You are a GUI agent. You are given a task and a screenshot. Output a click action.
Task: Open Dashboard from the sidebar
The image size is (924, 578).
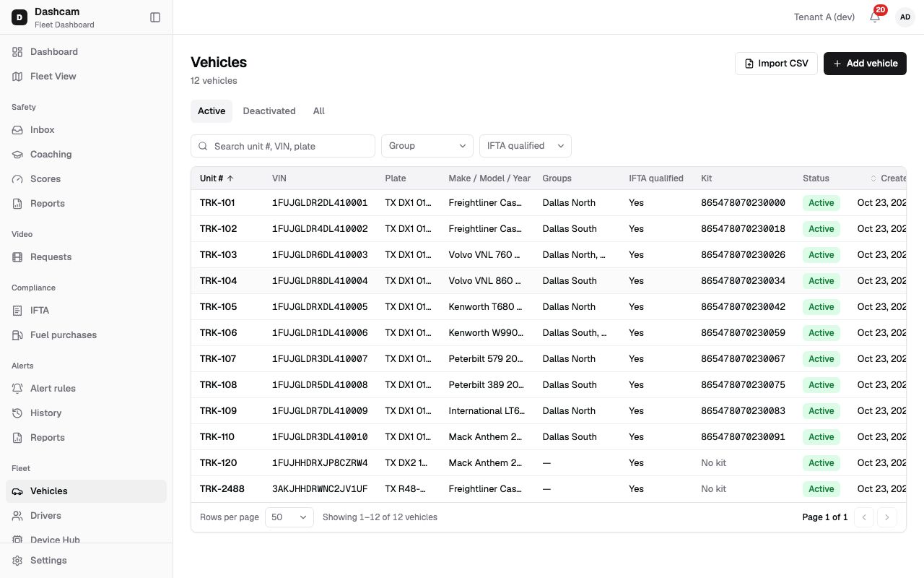87,52
